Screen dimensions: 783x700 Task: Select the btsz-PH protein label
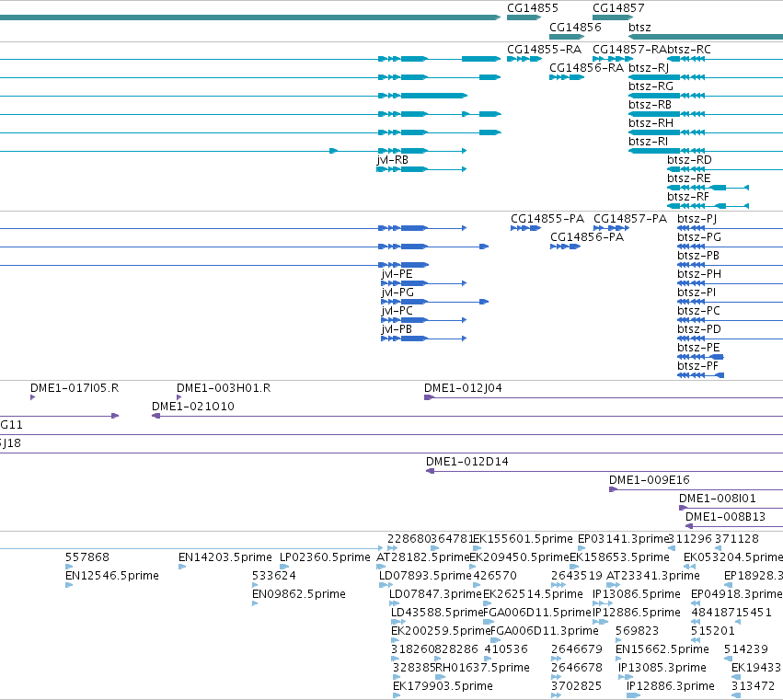698,274
